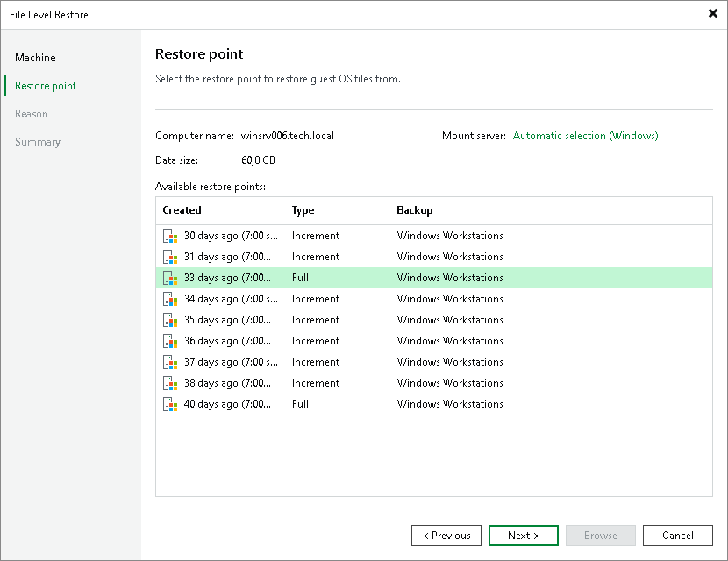This screenshot has height=561, width=728.
Task: Click the restore point icon for 38 days ago
Action: click(x=170, y=383)
